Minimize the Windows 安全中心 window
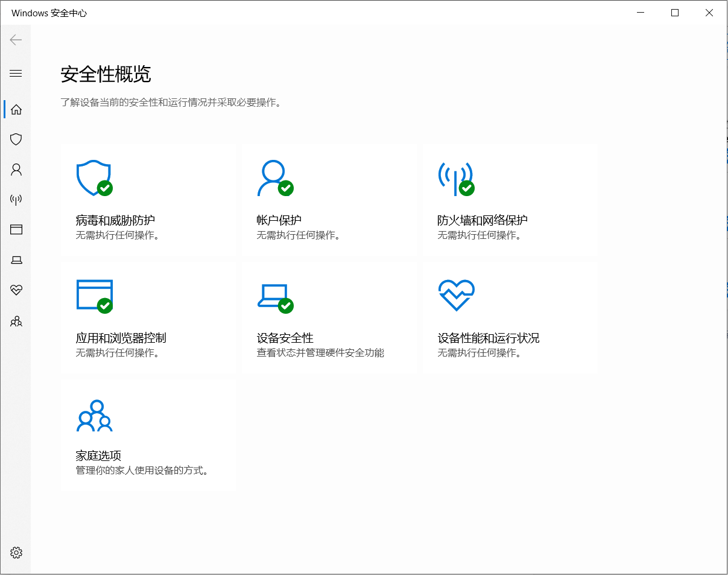 pos(641,13)
